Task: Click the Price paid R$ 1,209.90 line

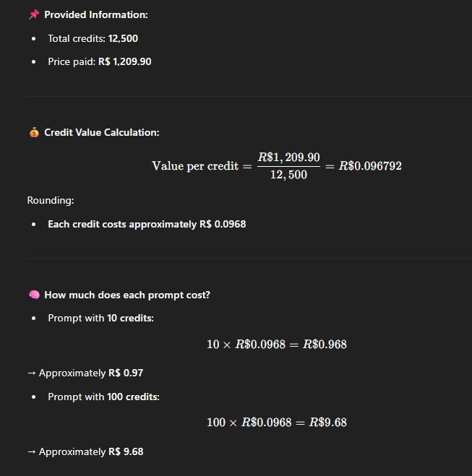Action: point(100,61)
